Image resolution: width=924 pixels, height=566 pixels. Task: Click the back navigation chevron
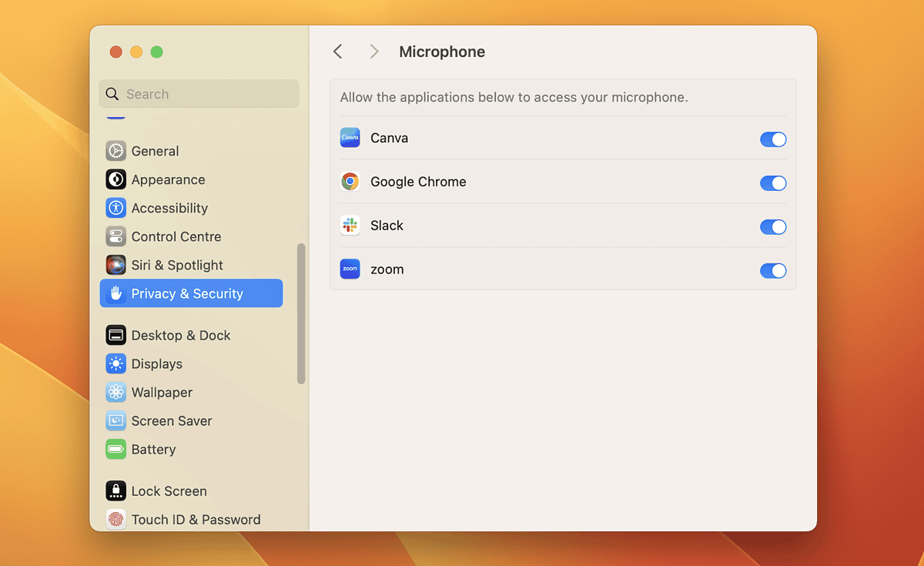(337, 51)
